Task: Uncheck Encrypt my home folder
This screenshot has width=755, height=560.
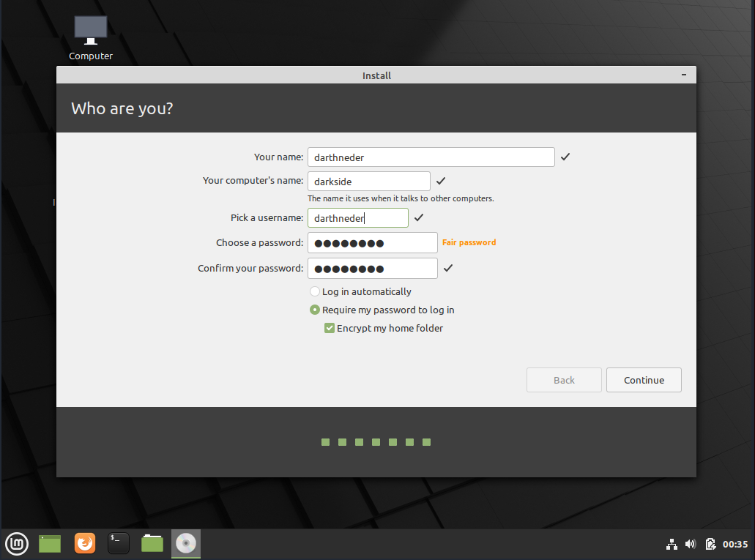Action: click(329, 328)
